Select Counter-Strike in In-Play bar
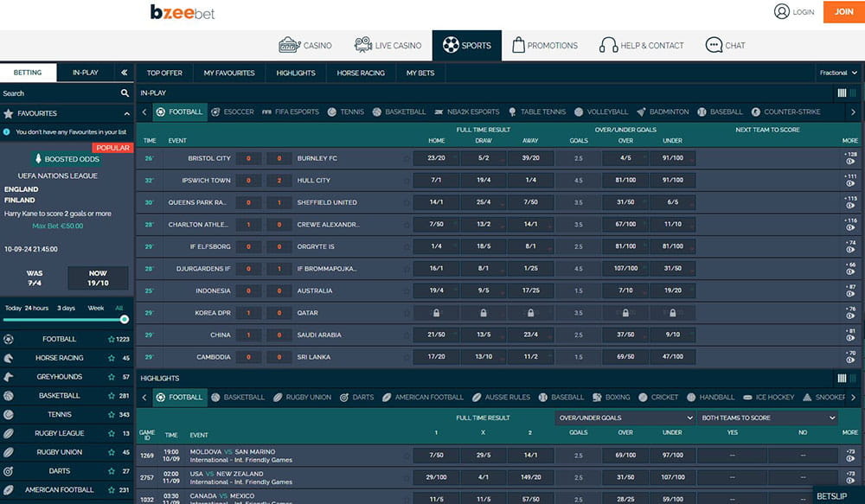The image size is (865, 504). click(x=785, y=112)
